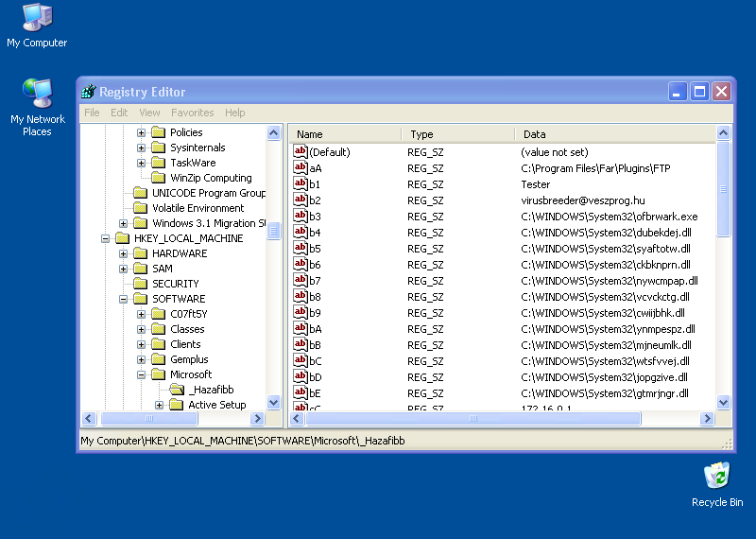Click tree pane scroll left arrow
This screenshot has height=539, width=756.
click(x=89, y=418)
